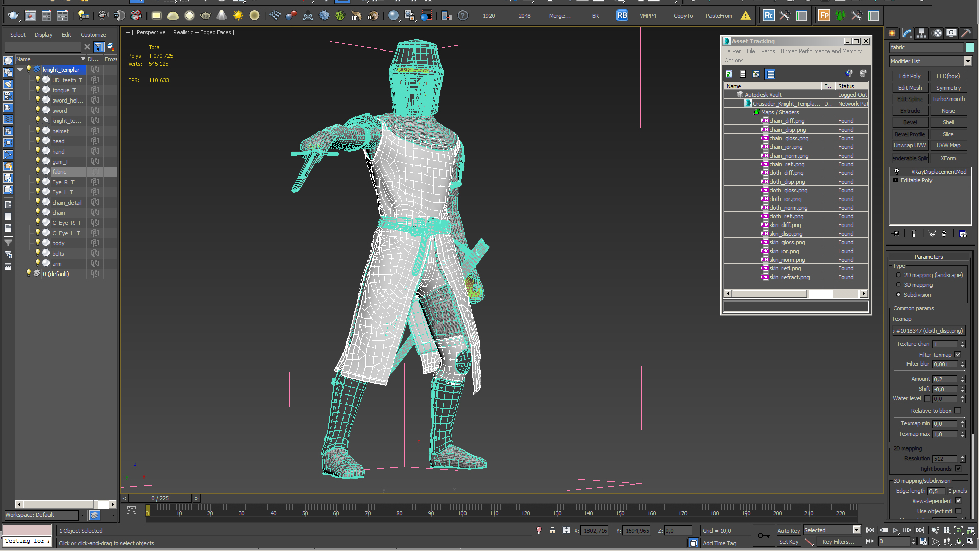Viewport: 980px width, 551px height.
Task: Enable Water level checkbox
Action: coord(927,399)
